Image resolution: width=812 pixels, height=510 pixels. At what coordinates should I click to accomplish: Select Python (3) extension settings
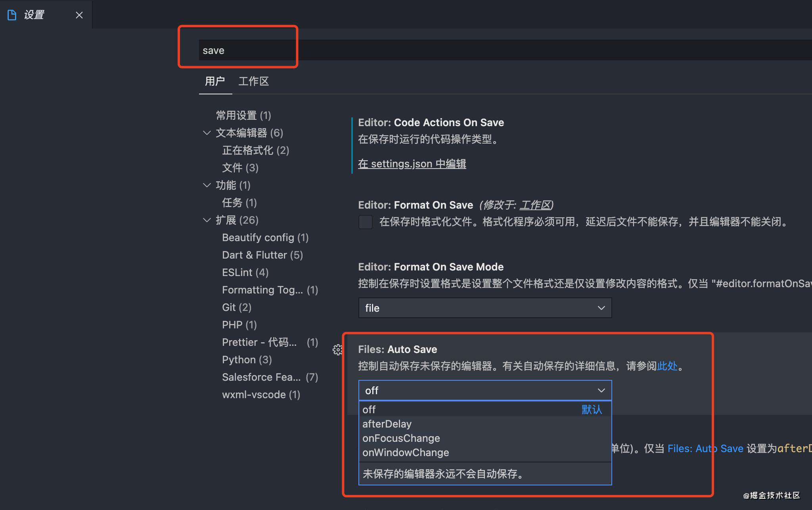tap(247, 360)
